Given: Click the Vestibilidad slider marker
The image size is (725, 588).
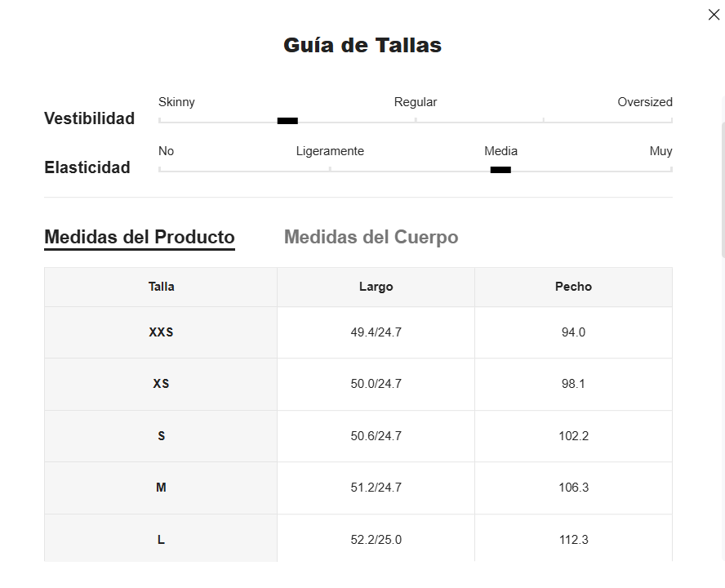Looking at the screenshot, I should point(287,121).
